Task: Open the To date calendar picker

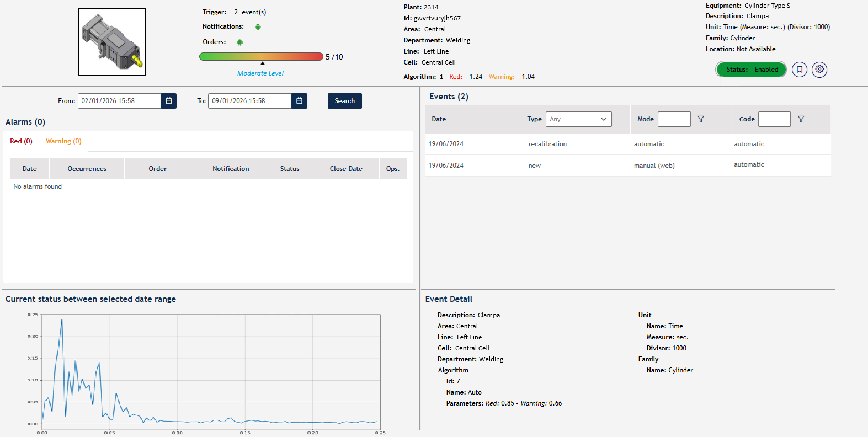Action: [x=299, y=101]
